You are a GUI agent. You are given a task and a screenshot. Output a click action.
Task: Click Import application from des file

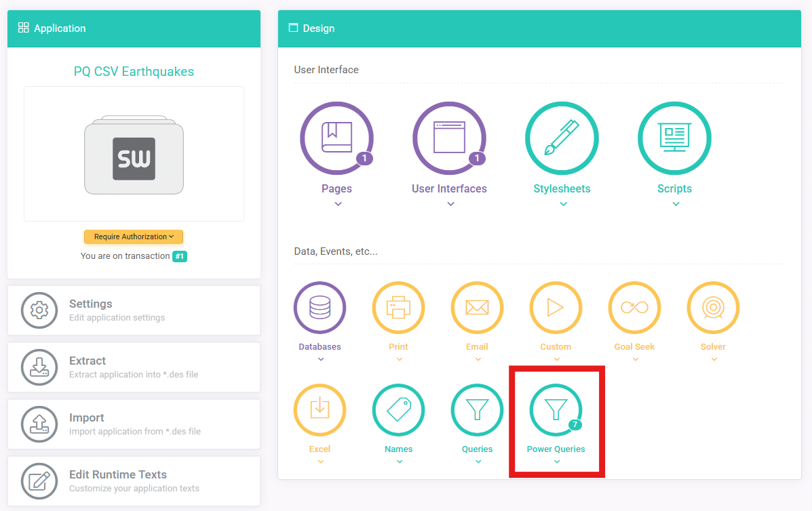[134, 424]
